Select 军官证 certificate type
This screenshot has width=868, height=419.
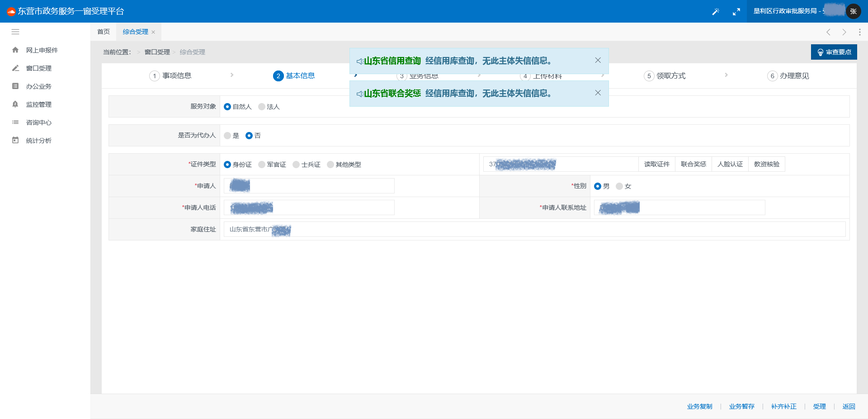tap(262, 165)
